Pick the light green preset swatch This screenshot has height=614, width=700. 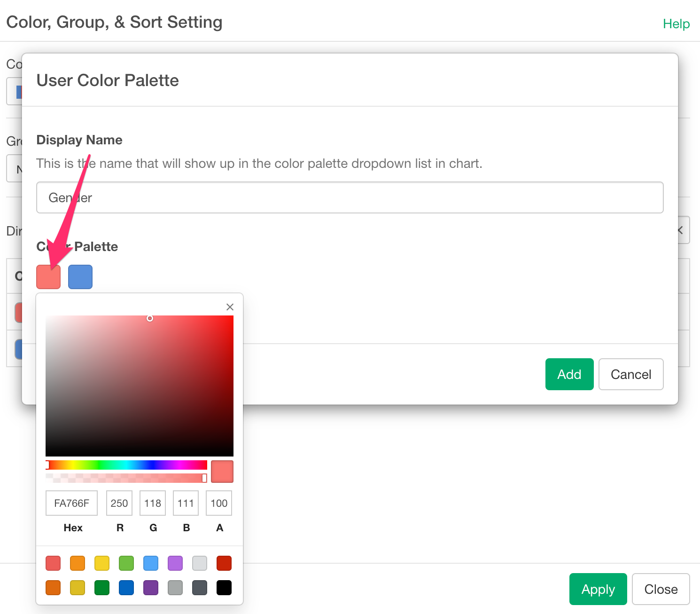coord(126,563)
